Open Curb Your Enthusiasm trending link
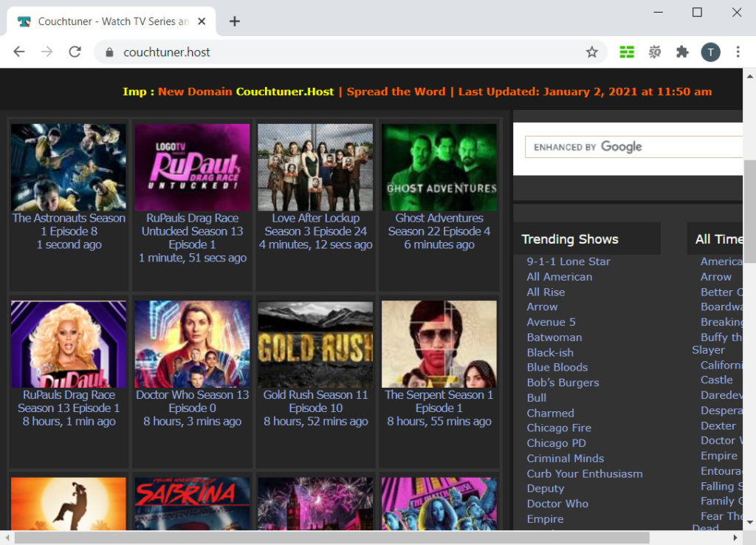 (x=585, y=473)
